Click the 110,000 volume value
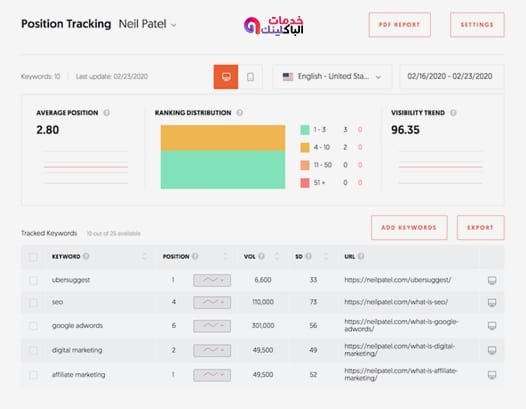The image size is (526, 409). tap(263, 302)
